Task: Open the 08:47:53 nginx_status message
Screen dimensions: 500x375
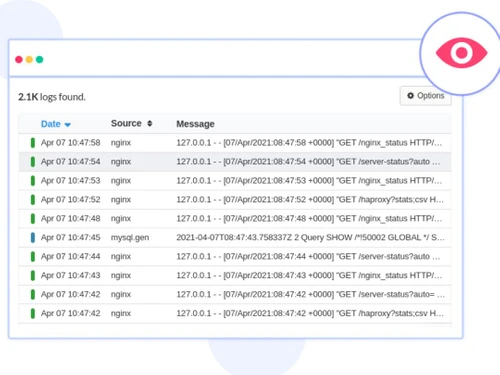Action: [309, 181]
